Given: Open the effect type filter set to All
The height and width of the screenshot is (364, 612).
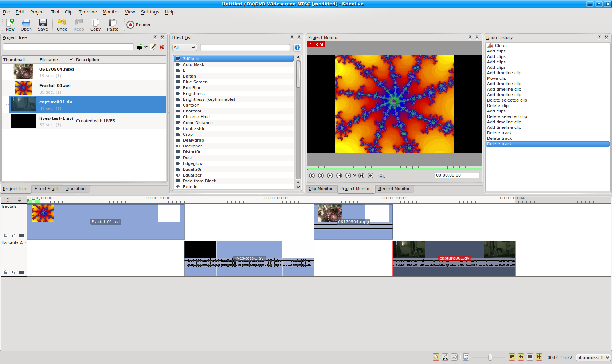Looking at the screenshot, I should [184, 47].
